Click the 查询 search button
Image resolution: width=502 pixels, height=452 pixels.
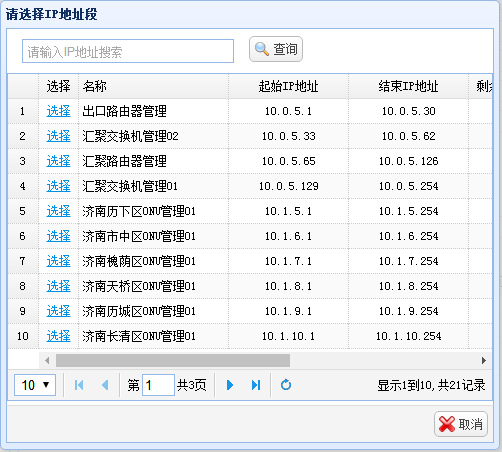(x=276, y=49)
